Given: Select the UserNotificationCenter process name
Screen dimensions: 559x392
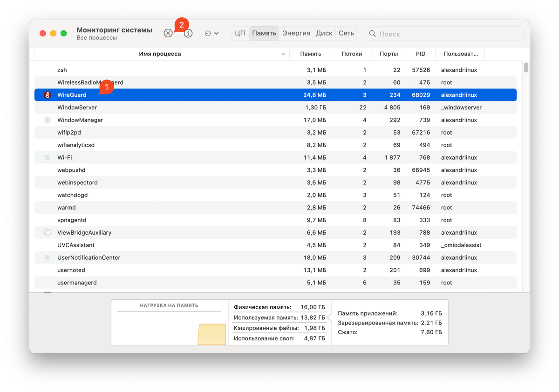Looking at the screenshot, I should click(89, 258).
